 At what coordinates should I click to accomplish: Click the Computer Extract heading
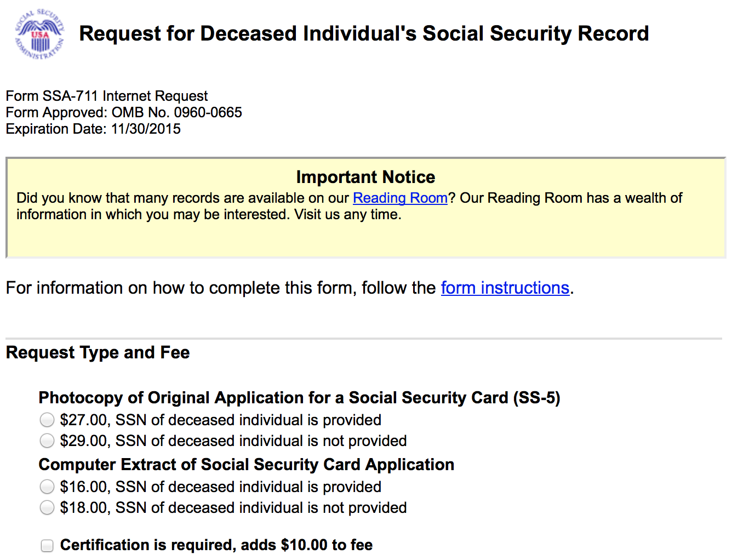point(246,465)
